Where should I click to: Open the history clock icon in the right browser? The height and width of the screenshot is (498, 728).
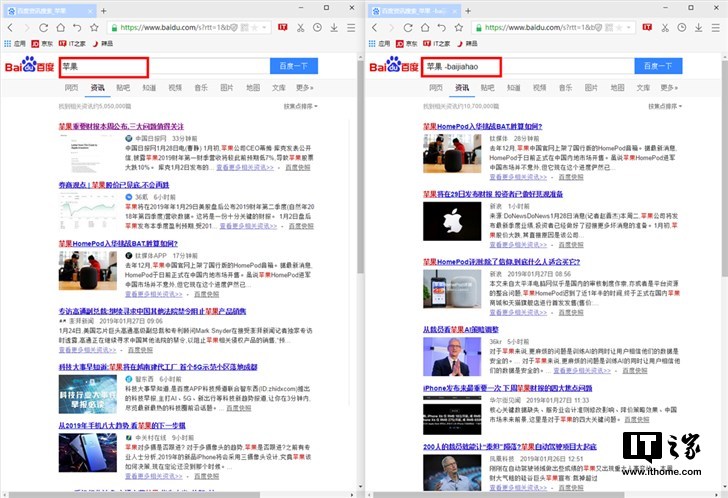pos(680,27)
